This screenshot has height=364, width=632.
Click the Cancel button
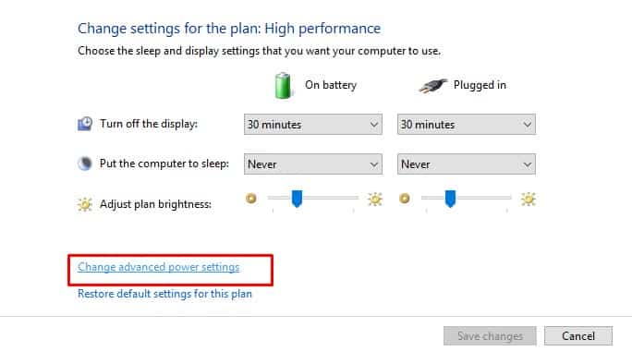click(x=578, y=335)
